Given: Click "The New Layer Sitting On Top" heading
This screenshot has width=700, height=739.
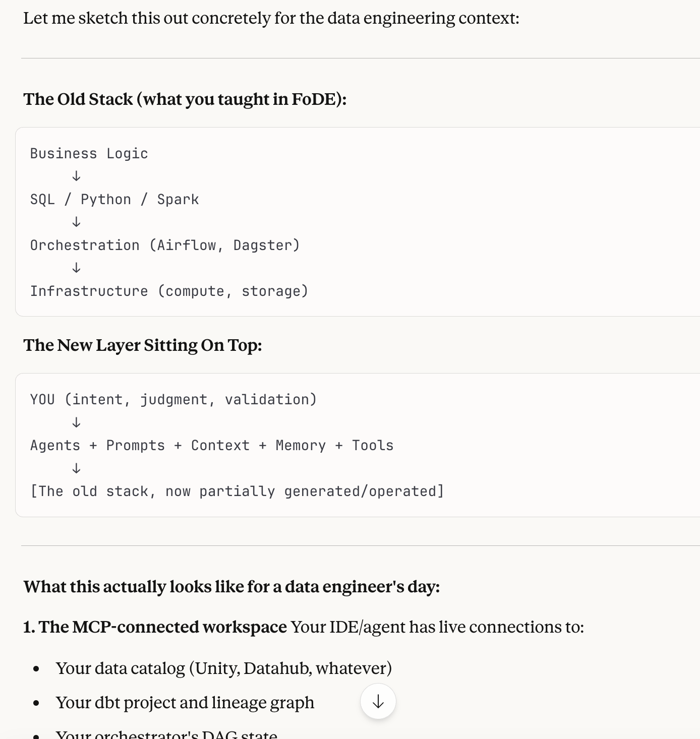Looking at the screenshot, I should coord(143,345).
